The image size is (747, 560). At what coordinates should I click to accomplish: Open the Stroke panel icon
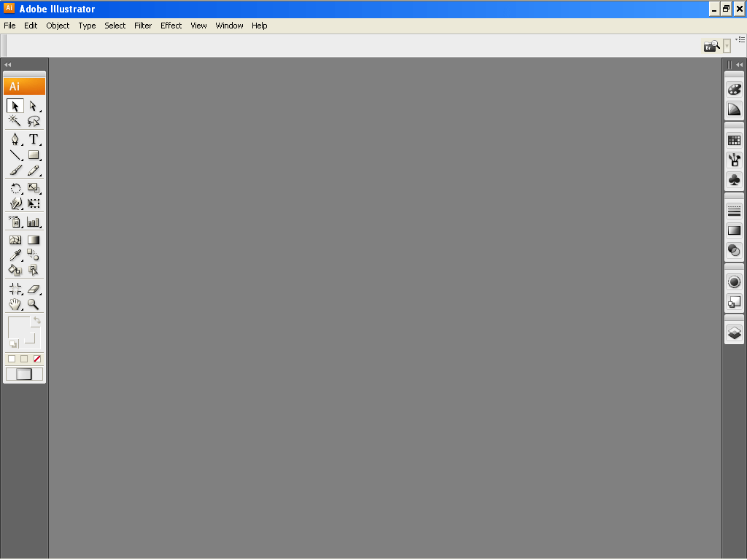(734, 211)
